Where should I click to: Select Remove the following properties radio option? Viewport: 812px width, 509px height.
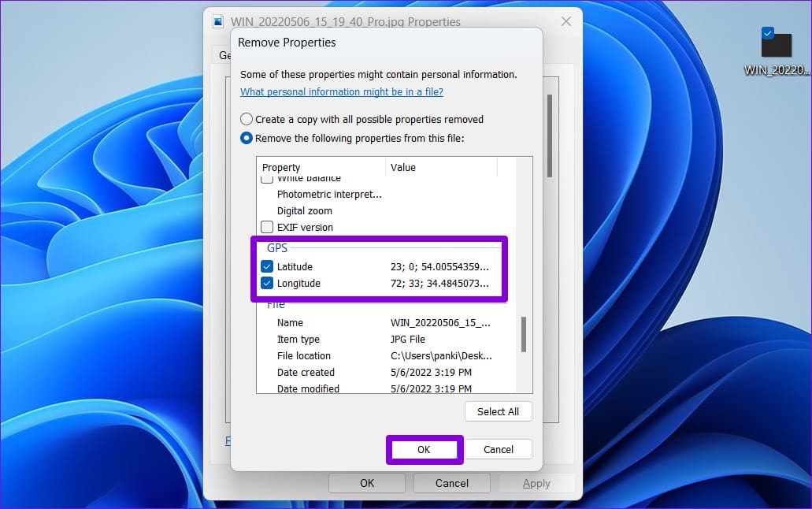point(247,139)
